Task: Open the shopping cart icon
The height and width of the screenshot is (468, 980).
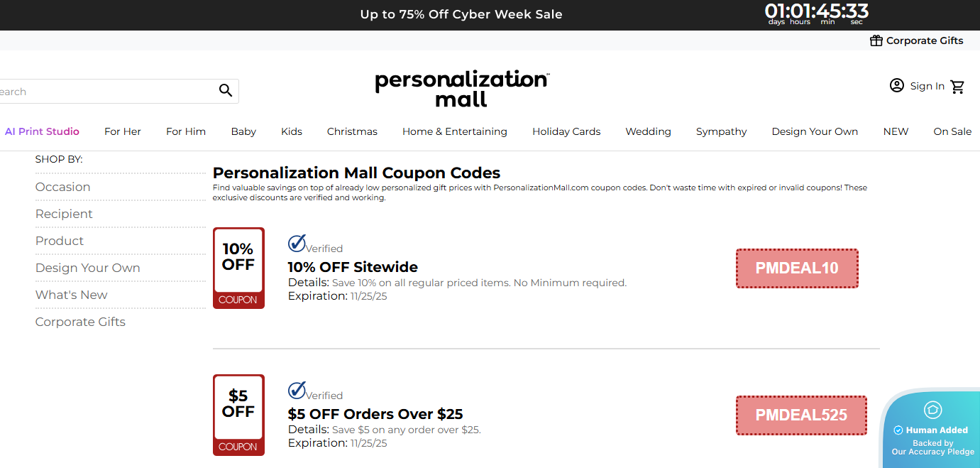Action: [957, 86]
